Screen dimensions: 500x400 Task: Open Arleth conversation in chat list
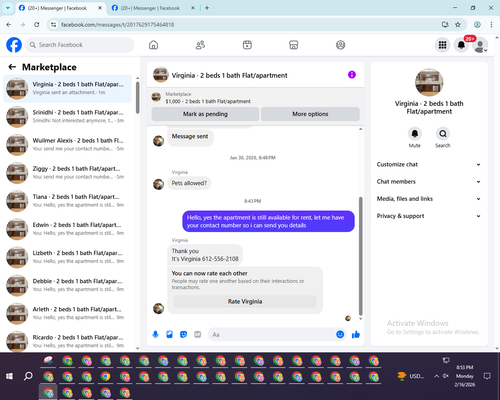67,314
